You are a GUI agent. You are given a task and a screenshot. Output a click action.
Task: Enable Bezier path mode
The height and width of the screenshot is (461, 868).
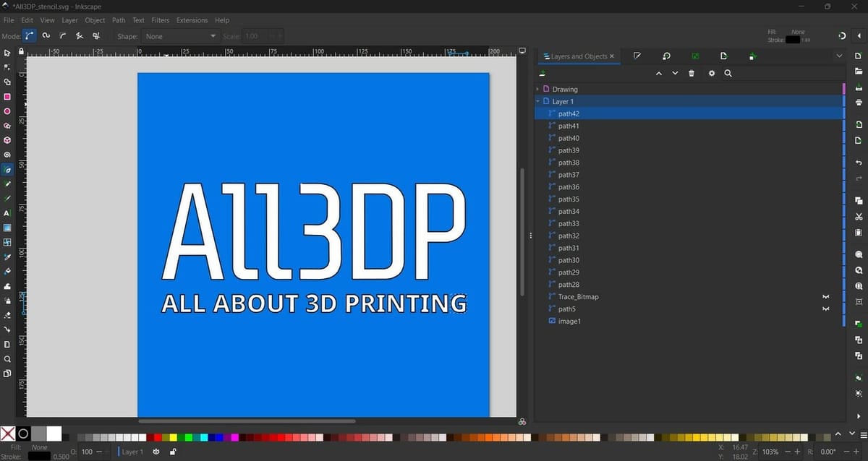coord(30,35)
